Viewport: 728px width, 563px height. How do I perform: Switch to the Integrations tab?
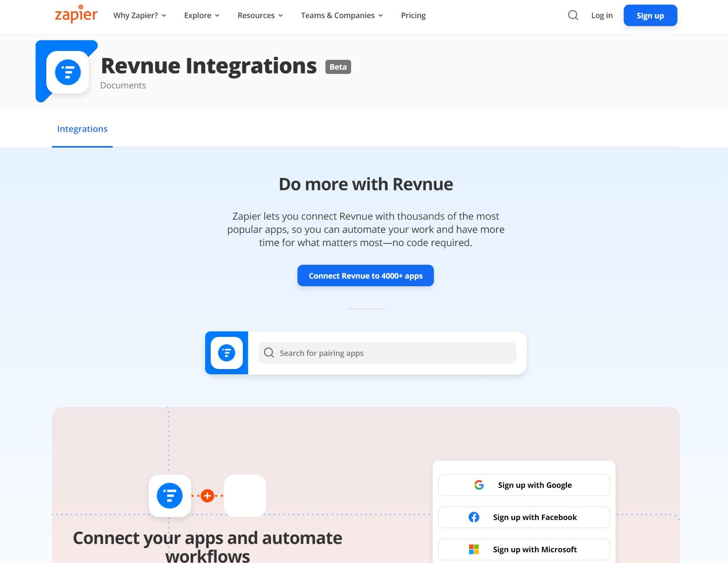[x=82, y=129]
